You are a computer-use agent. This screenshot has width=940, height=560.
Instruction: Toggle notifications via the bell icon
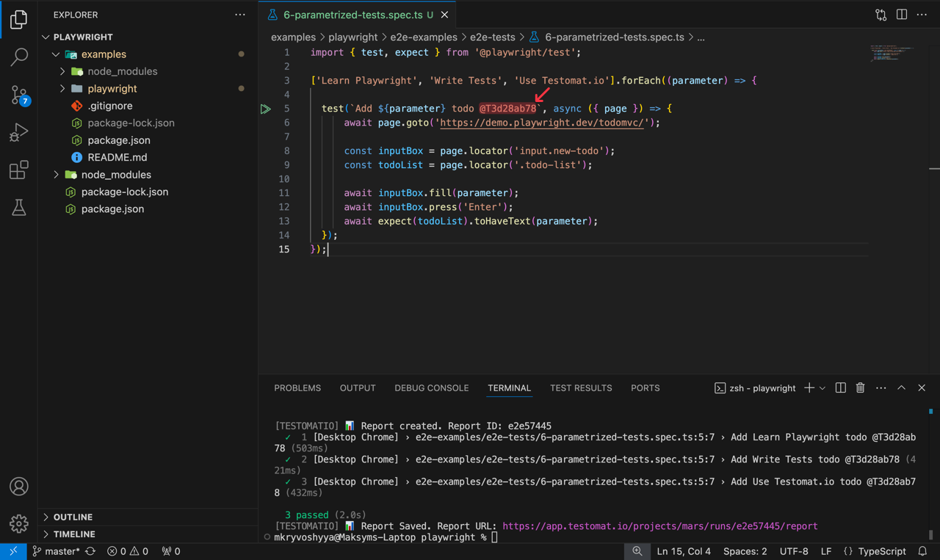pos(923,551)
